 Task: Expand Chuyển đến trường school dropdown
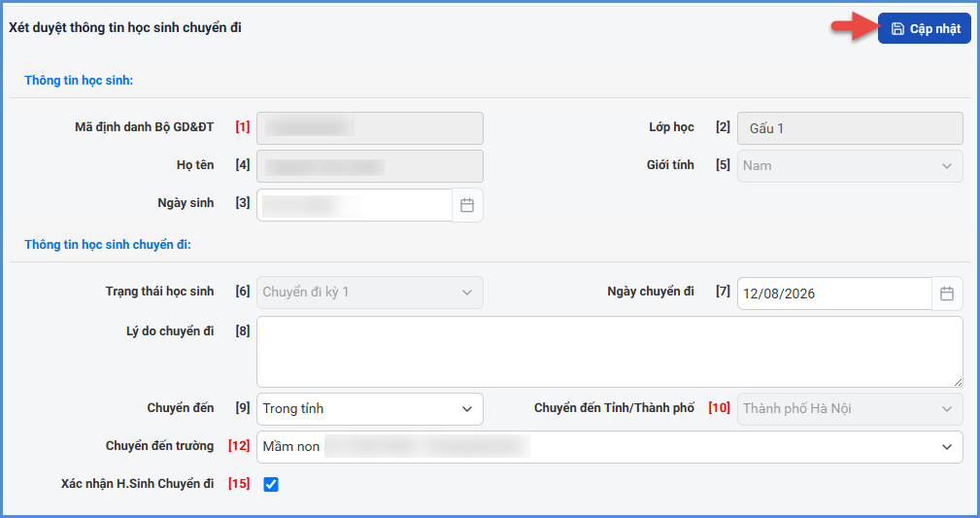pyautogui.click(x=609, y=447)
